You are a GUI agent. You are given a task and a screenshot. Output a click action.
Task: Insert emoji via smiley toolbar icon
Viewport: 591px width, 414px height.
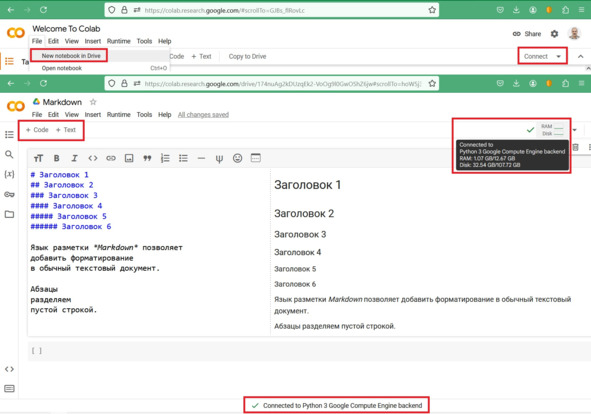tap(237, 158)
